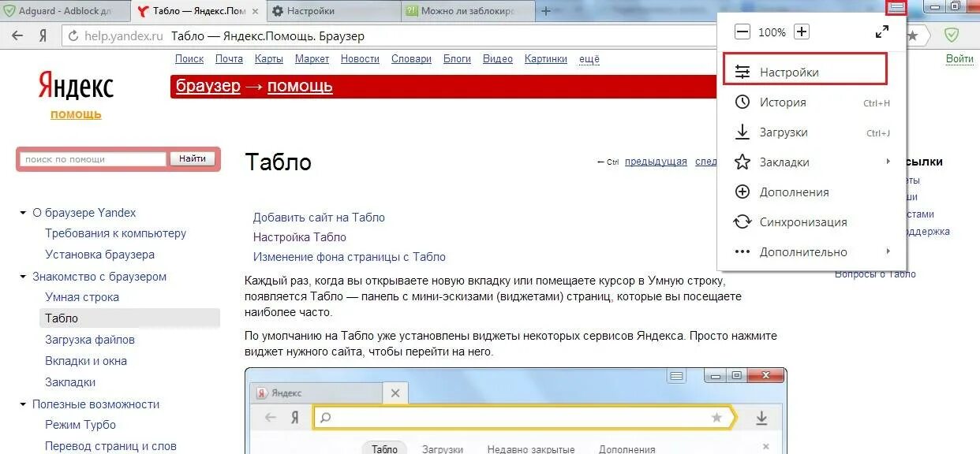Open the Картинки link in top navigation
This screenshot has height=454, width=980.
point(546,59)
